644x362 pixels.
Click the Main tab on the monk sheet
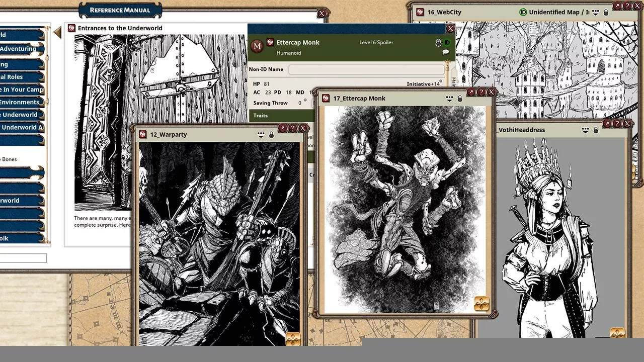453,81
